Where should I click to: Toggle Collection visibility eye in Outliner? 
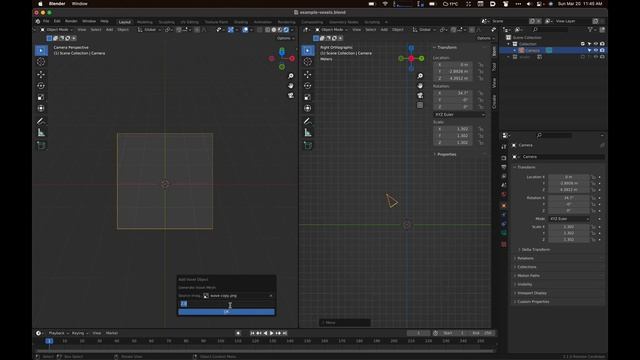point(596,44)
